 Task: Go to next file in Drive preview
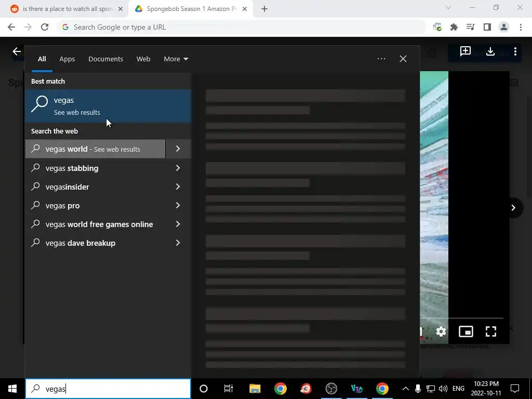[513, 208]
